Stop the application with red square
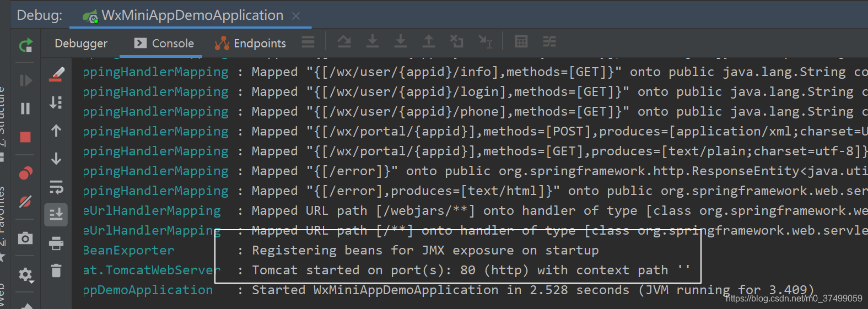The image size is (868, 309). 25,137
